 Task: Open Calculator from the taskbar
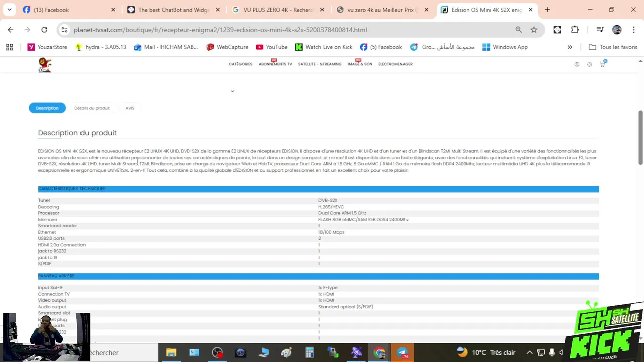[309, 353]
